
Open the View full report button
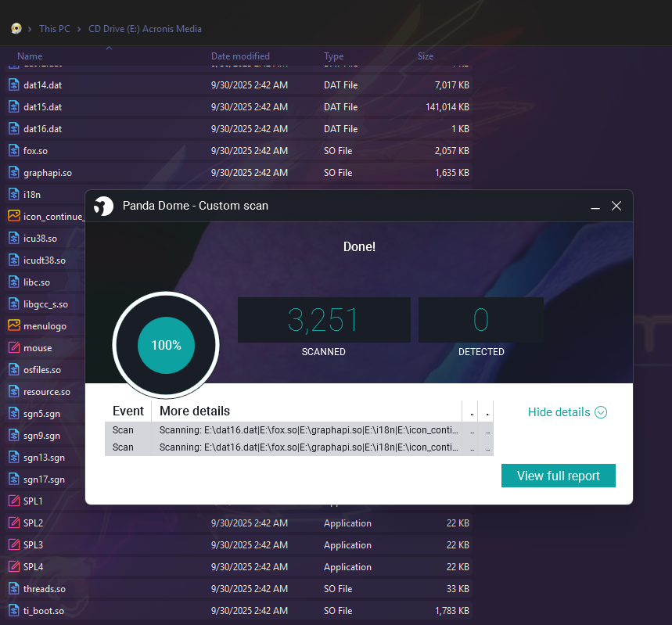click(558, 476)
